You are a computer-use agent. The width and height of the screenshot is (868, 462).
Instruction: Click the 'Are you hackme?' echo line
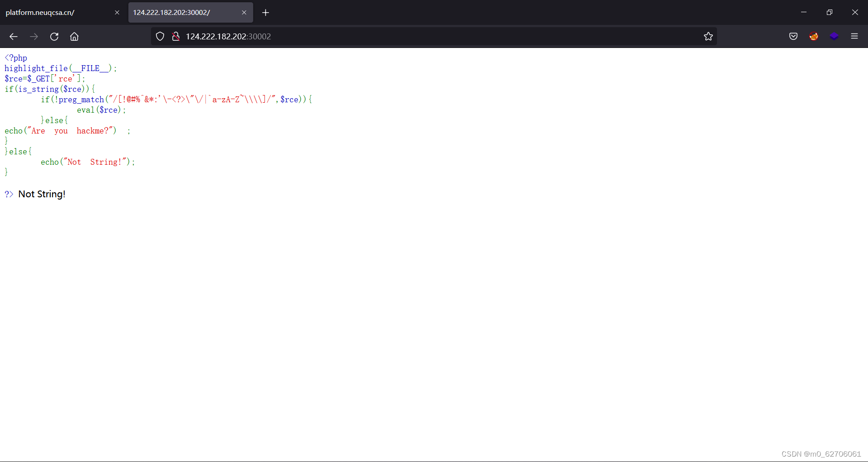(67, 131)
